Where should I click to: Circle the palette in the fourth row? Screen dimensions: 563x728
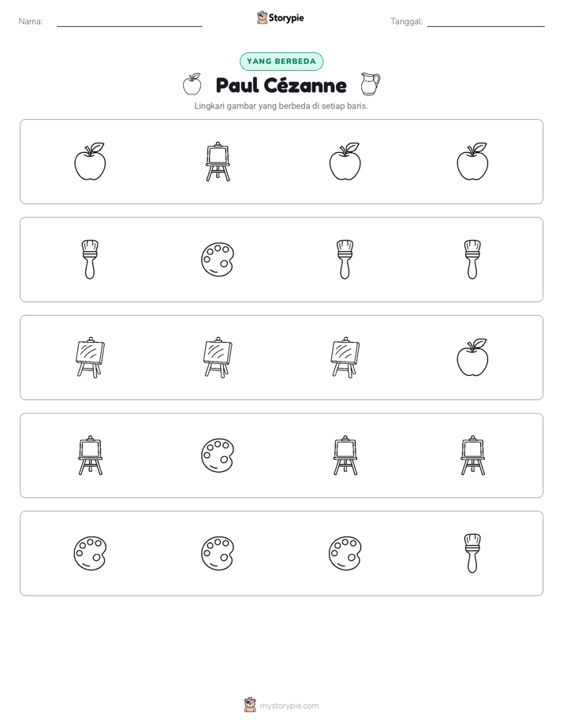[218, 455]
